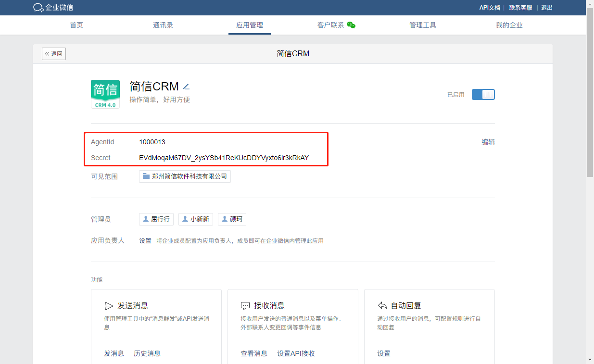Click the user icon for 颜珂
This screenshot has width=594, height=364.
coord(225,219)
